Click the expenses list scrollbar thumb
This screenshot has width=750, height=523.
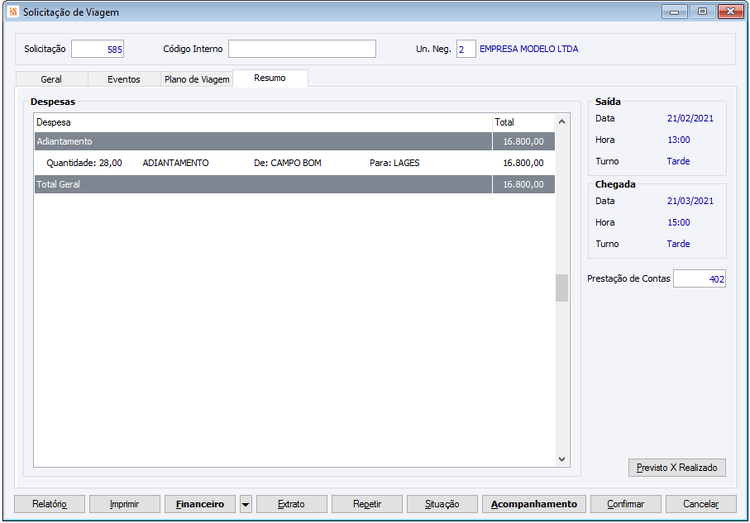(562, 288)
